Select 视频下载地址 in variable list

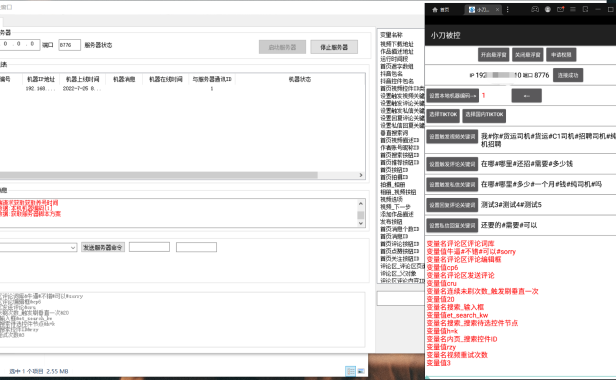coord(397,44)
